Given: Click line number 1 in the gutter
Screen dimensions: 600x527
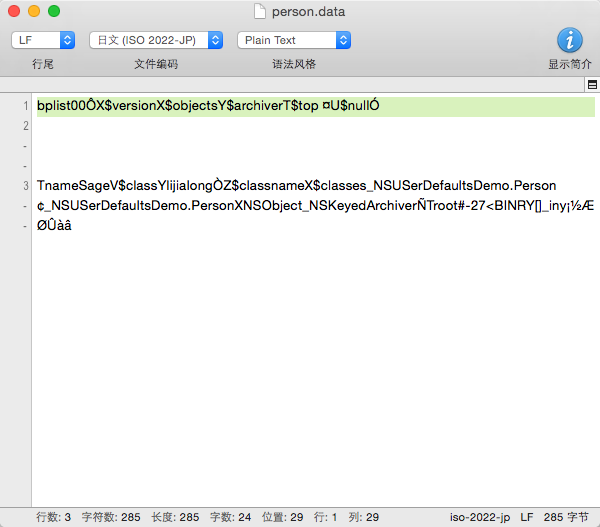Looking at the screenshot, I should tap(26, 106).
